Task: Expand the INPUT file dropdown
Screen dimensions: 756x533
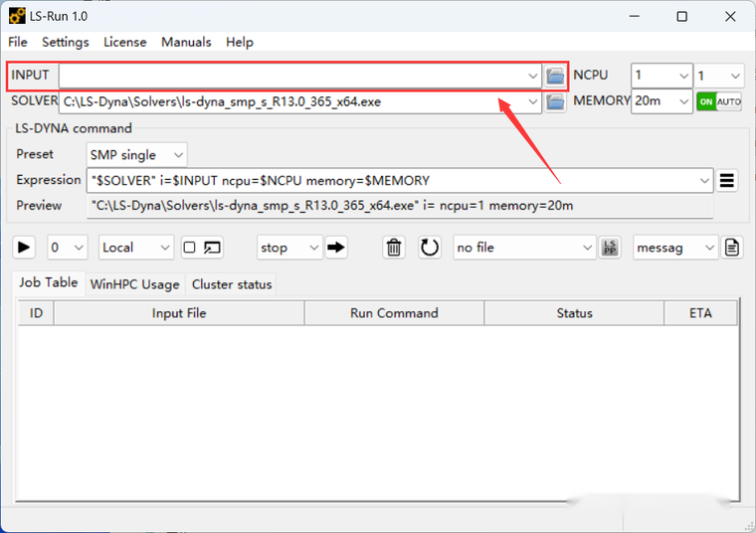Action: [x=532, y=76]
